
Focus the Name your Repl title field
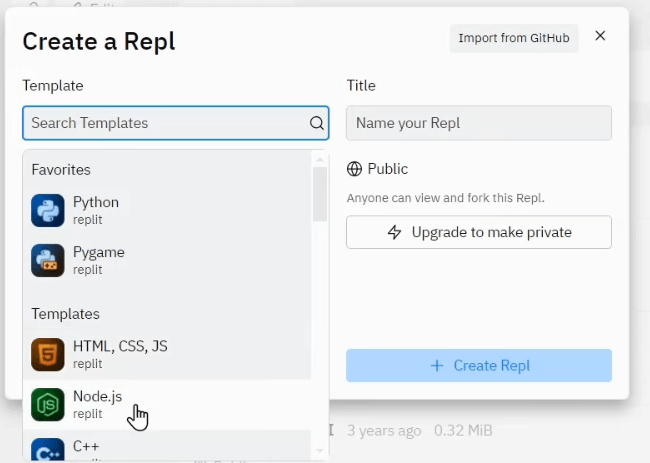point(478,123)
